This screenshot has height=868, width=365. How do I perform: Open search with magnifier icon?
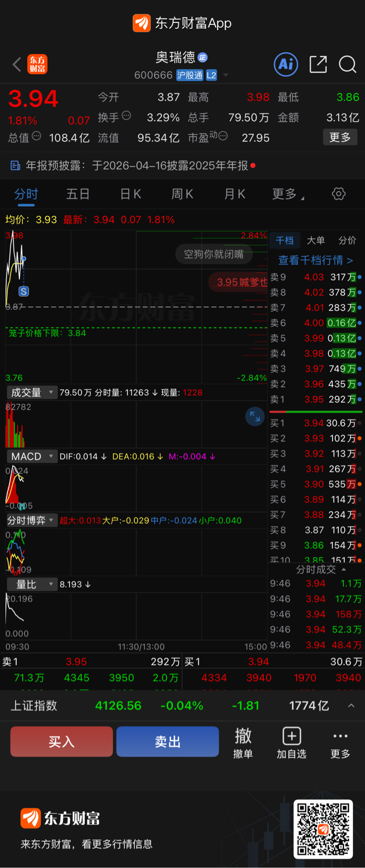[x=347, y=64]
